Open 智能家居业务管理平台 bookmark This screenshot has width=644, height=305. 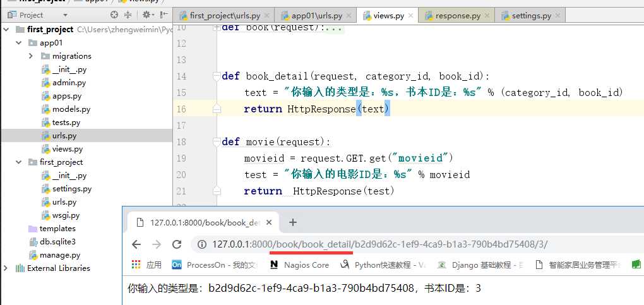[x=578, y=265]
